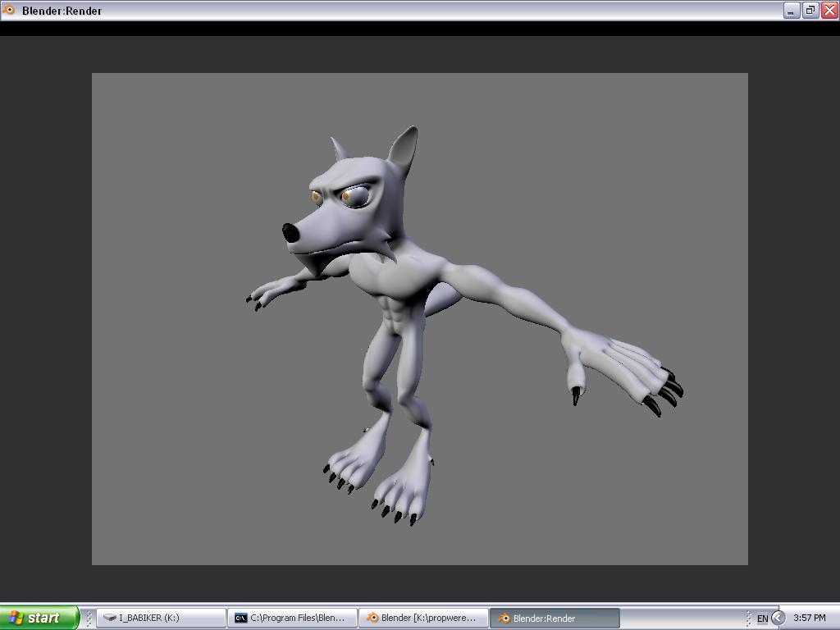Click the EN language indicator
Viewport: 840px width, 630px height.
point(762,619)
